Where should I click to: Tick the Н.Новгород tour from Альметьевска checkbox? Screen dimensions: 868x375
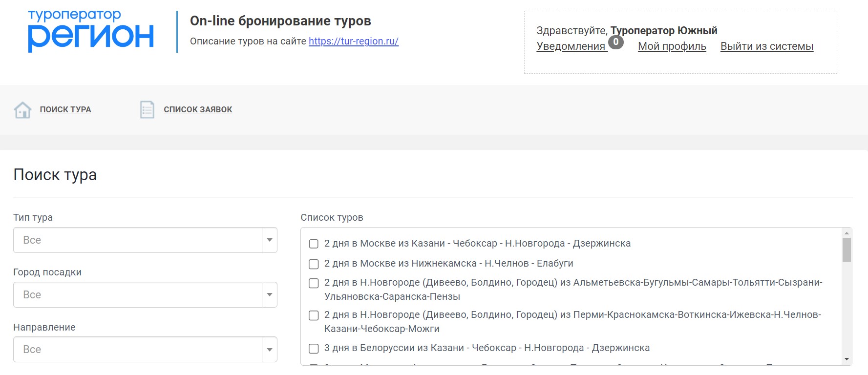pos(314,283)
